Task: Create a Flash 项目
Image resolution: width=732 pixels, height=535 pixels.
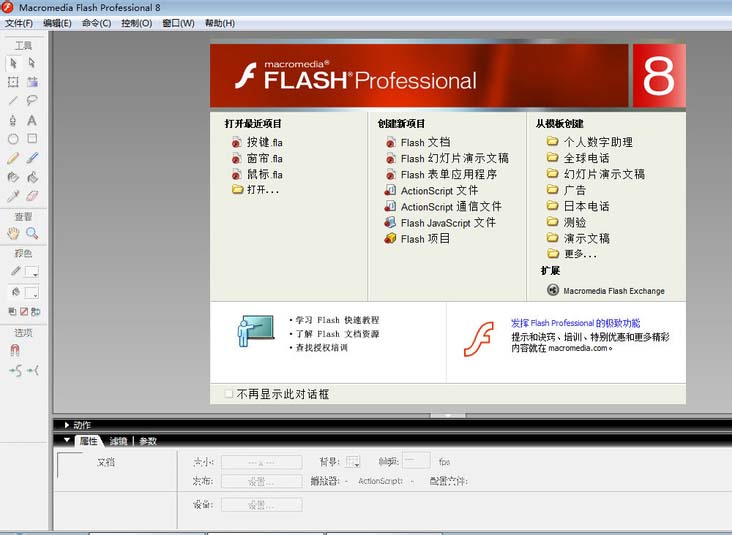Action: click(417, 239)
